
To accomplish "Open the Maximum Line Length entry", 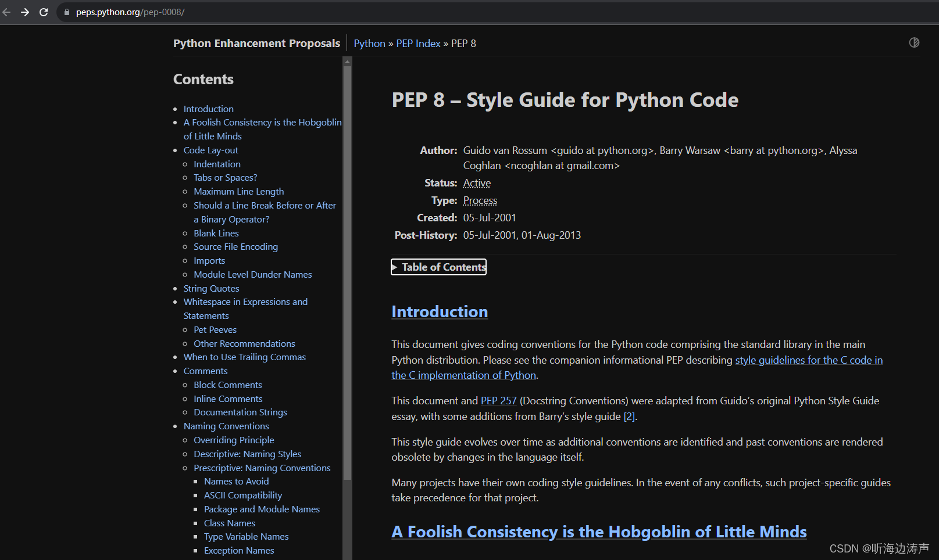I will [x=238, y=192].
